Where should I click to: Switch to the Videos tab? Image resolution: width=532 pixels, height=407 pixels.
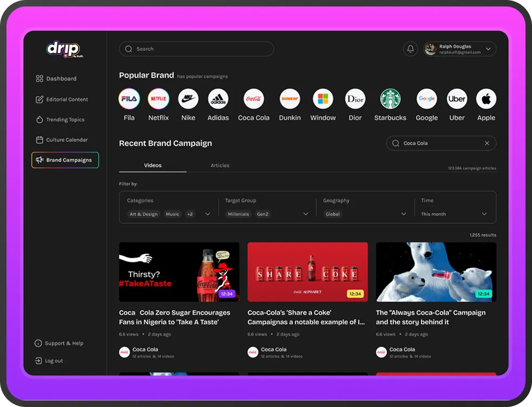click(152, 165)
